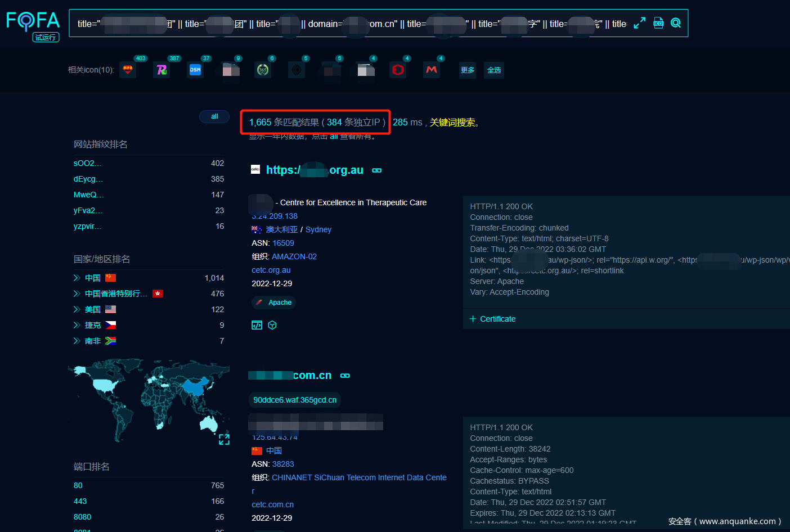This screenshot has height=532, width=790.
Task: Select the blue DSM related icon
Action: [195, 70]
